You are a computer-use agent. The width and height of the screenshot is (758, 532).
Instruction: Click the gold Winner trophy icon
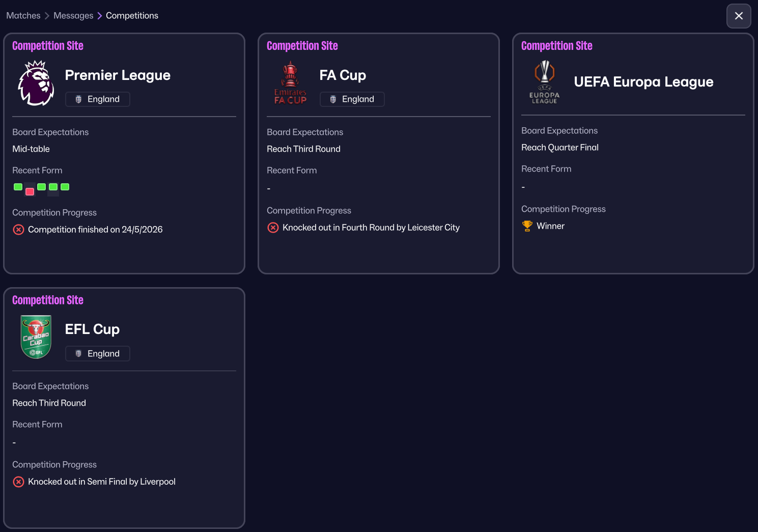[x=527, y=226]
